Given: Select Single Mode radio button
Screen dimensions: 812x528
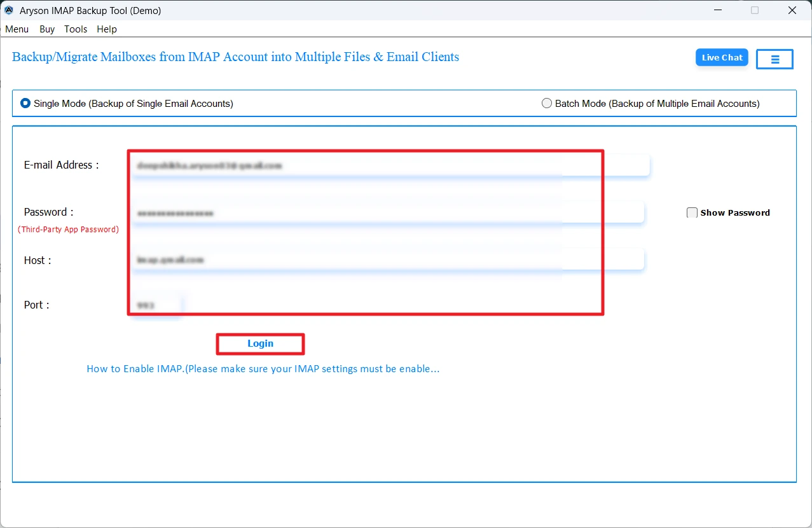Looking at the screenshot, I should pos(25,103).
